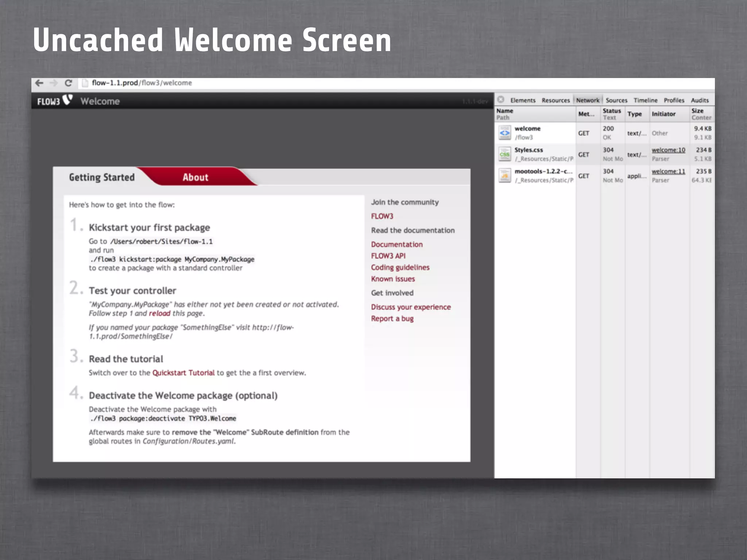
Task: Click the Welcome title in header bar
Action: pos(100,101)
